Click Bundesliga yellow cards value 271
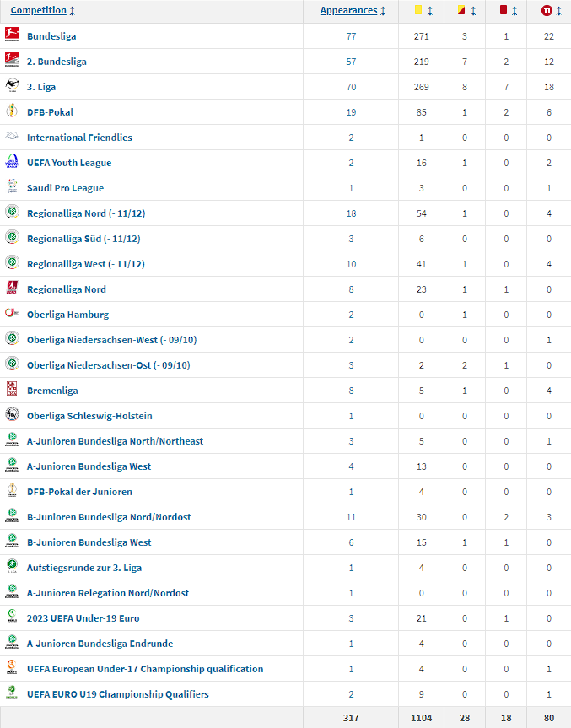 point(422,36)
